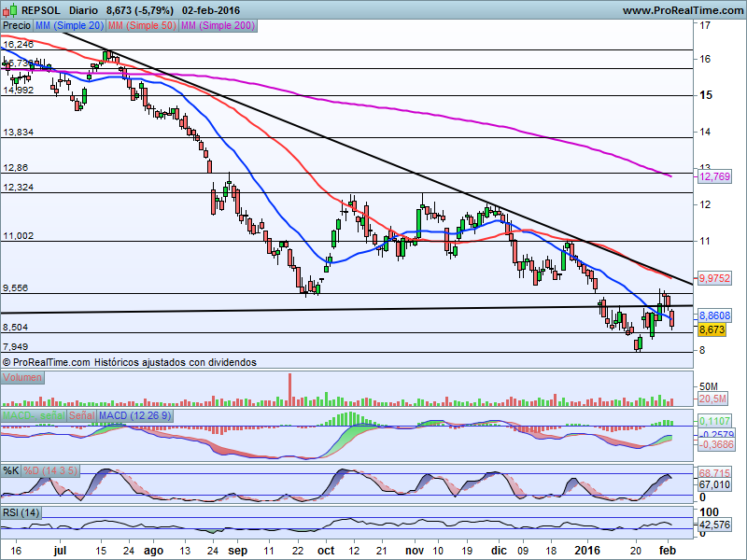Select the MM (Simple 50) indicator label

point(142,26)
